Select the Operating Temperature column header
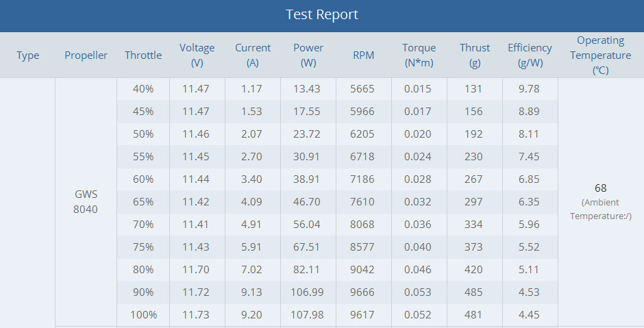Viewport: 644px width, 328px height. [600, 55]
